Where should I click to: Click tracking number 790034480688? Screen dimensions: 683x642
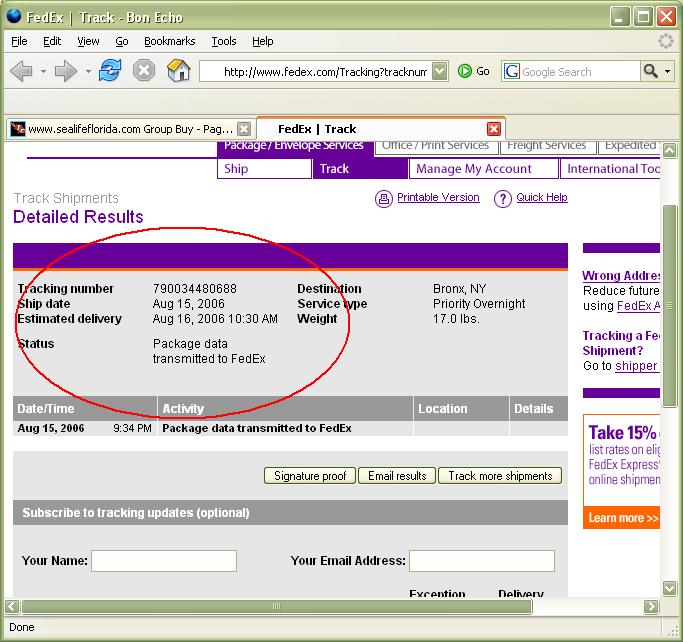tap(195, 289)
